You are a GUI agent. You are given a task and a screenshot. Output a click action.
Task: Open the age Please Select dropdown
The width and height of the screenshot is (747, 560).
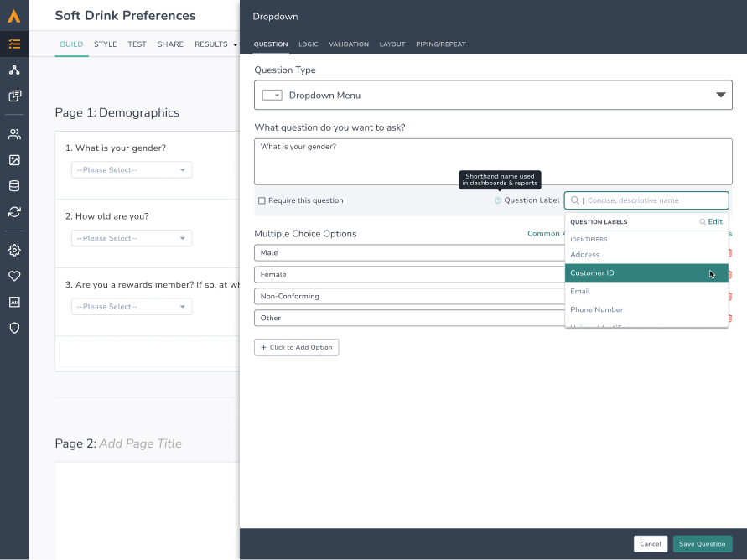click(132, 238)
